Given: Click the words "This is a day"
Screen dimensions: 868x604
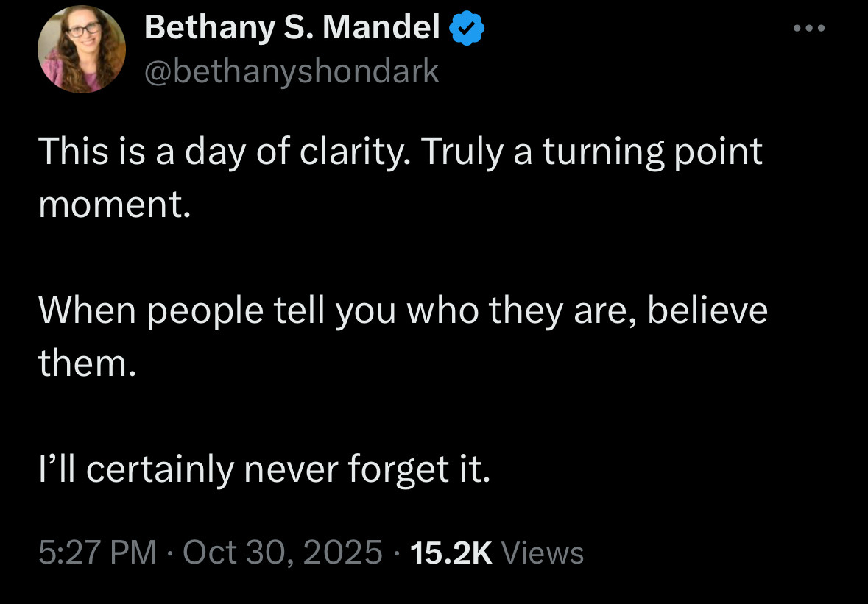Looking at the screenshot, I should [124, 152].
